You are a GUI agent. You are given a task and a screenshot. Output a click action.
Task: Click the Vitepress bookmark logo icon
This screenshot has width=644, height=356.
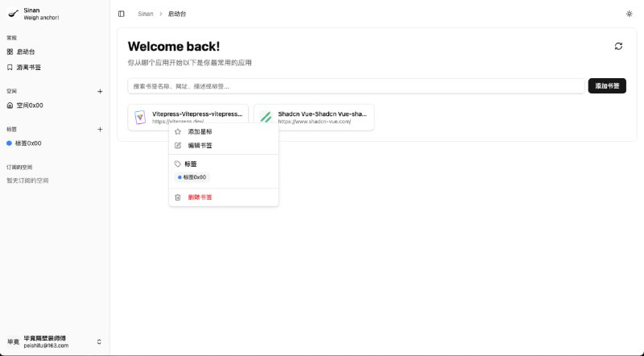pyautogui.click(x=140, y=118)
